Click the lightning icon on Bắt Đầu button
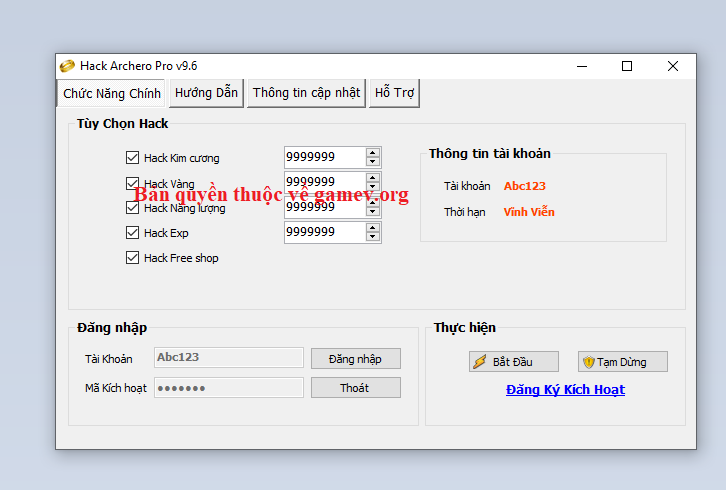The width and height of the screenshot is (726, 490). (x=480, y=362)
